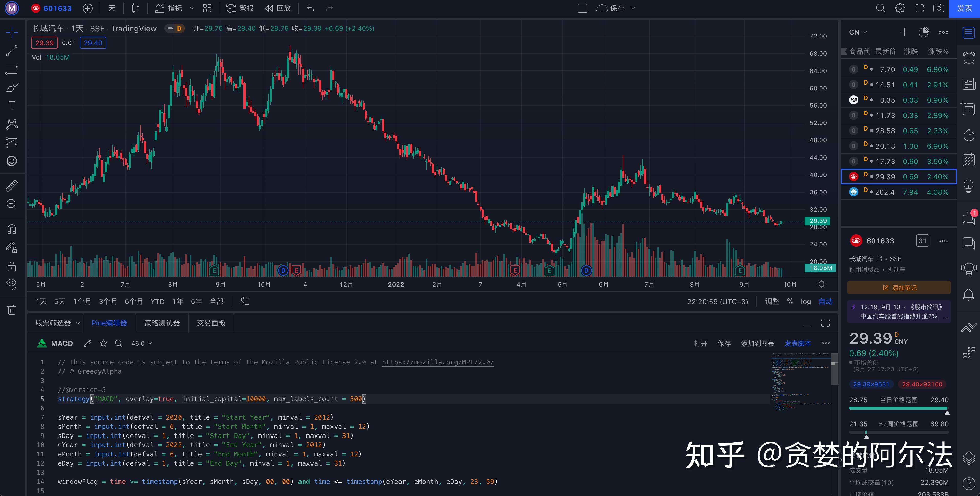
Task: Delete drawings with the trash icon
Action: pyautogui.click(x=12, y=310)
